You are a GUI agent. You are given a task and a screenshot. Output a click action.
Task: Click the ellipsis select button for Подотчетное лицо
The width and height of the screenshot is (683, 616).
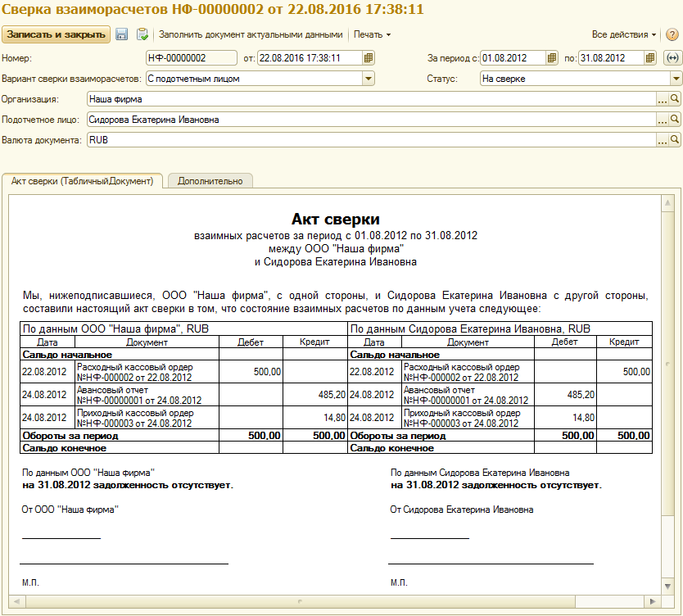point(662,120)
